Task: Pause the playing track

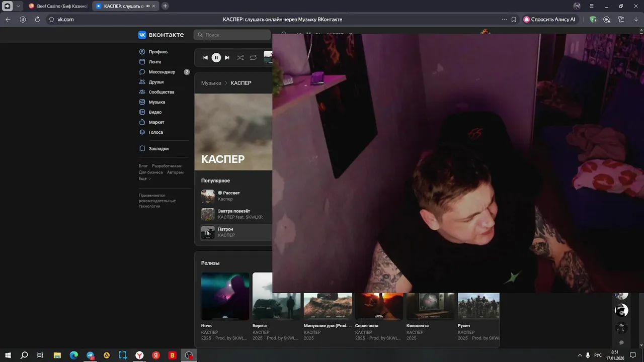Action: point(216,58)
